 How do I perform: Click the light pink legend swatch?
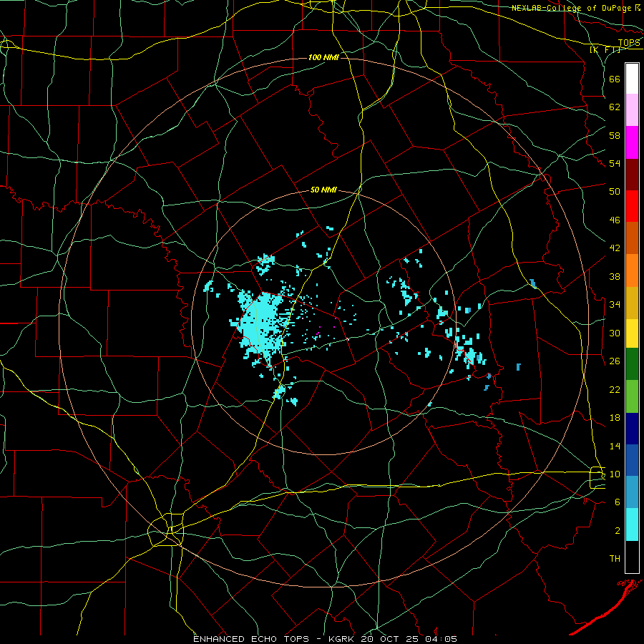(632, 110)
